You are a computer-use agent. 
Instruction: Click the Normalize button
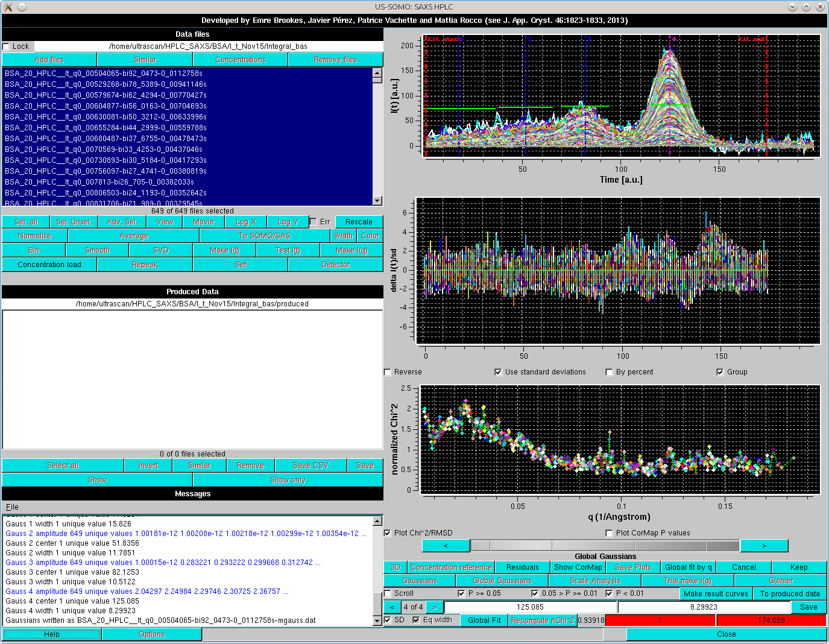tap(35, 236)
